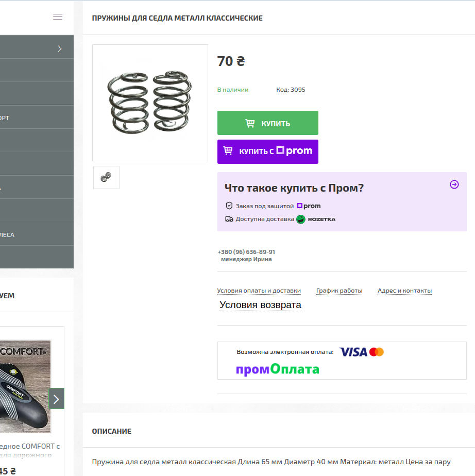
Task: Open the Условия возврата link
Action: pos(260,305)
